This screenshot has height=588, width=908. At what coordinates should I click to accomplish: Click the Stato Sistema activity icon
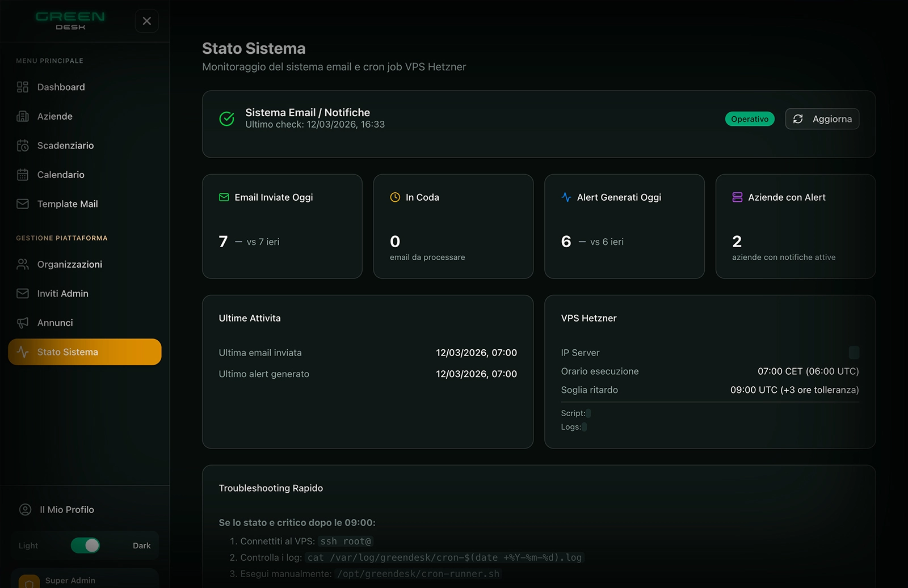click(23, 352)
